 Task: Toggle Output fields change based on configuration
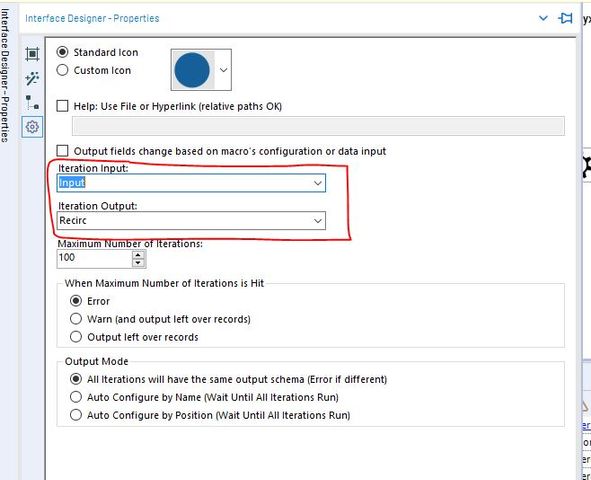tap(62, 151)
